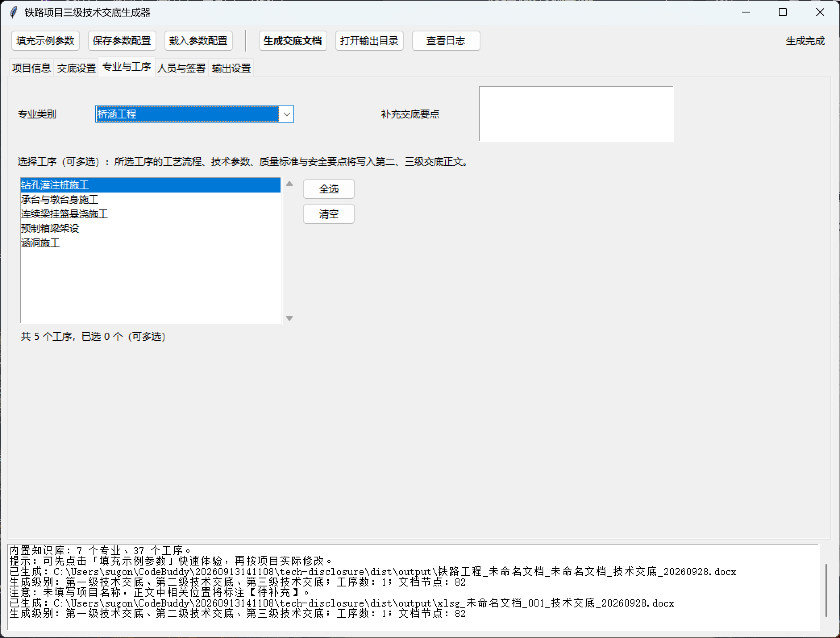Click the log panel scrollbar thumb
The height and width of the screenshot is (638, 840).
[826, 590]
